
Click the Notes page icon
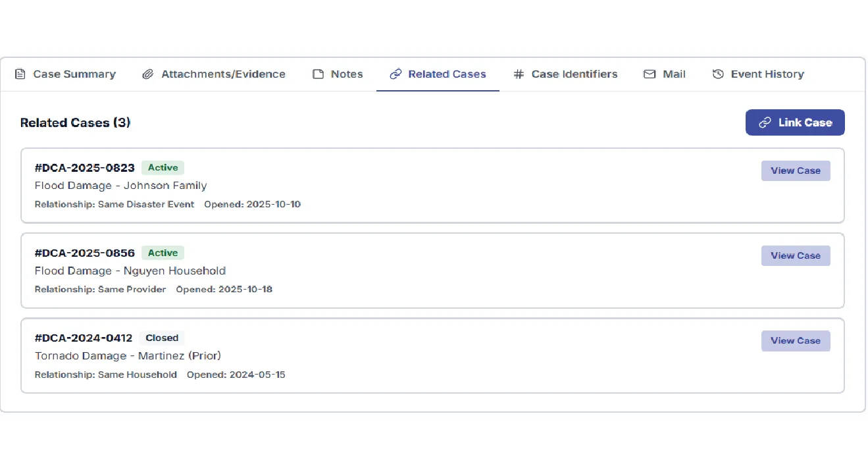pos(318,74)
